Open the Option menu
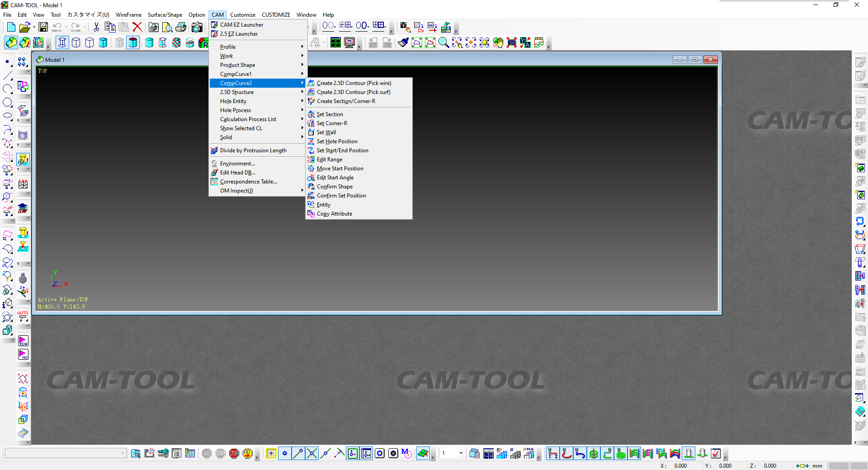Screen dimensions: 868x470 tap(197, 15)
